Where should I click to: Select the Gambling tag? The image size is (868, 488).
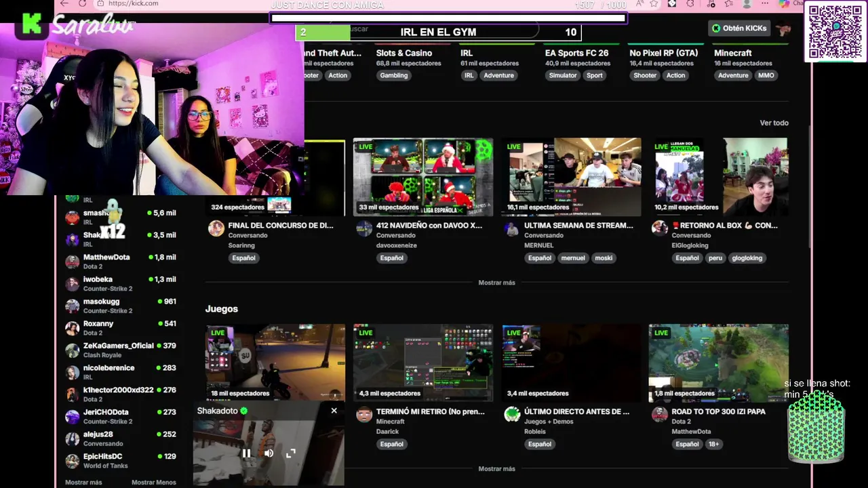pos(394,75)
